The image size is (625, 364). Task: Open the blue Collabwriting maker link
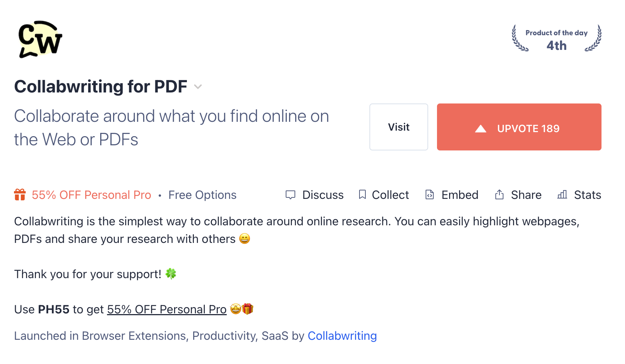[342, 336]
